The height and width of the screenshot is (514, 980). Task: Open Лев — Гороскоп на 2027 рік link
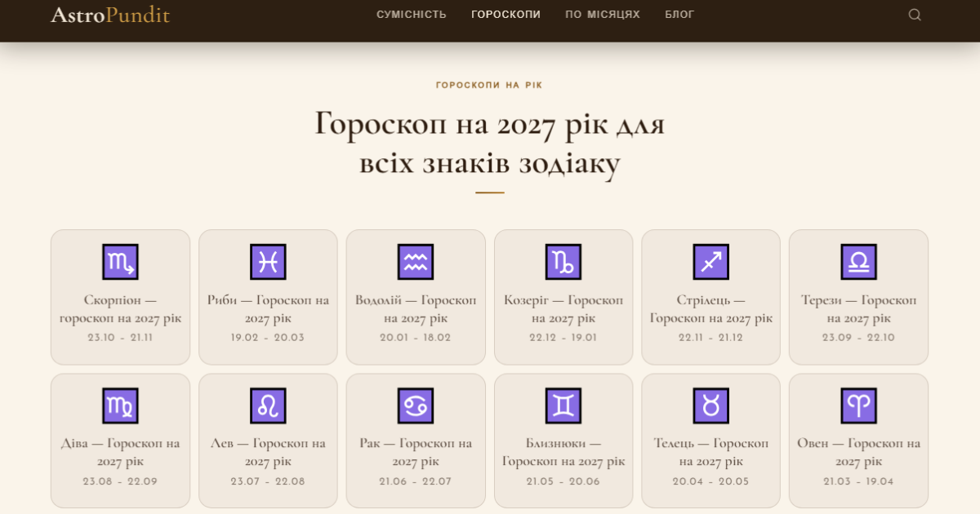tap(268, 453)
